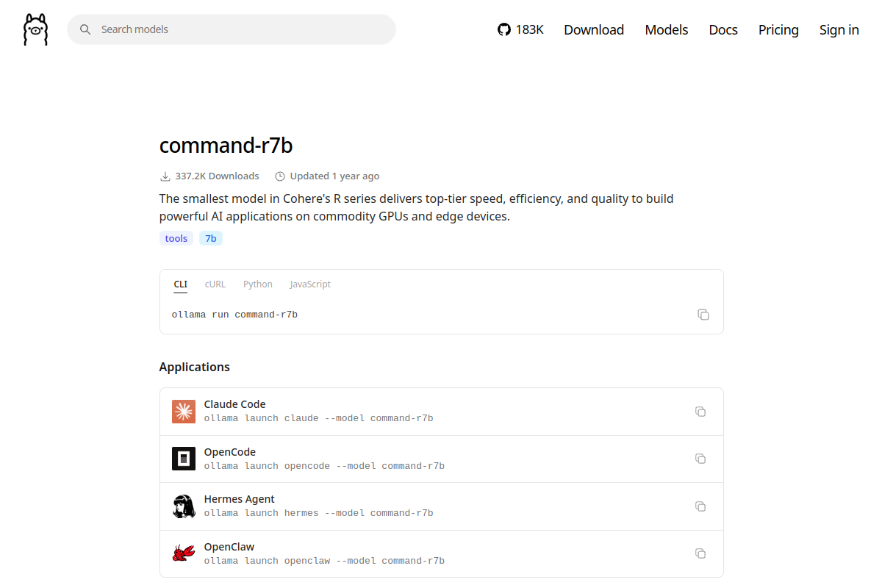The height and width of the screenshot is (588, 882).
Task: Open the Download page
Action: [594, 29]
